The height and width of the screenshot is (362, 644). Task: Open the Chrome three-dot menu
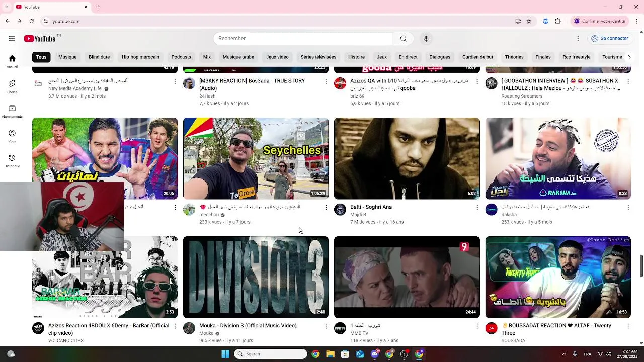[x=636, y=21]
